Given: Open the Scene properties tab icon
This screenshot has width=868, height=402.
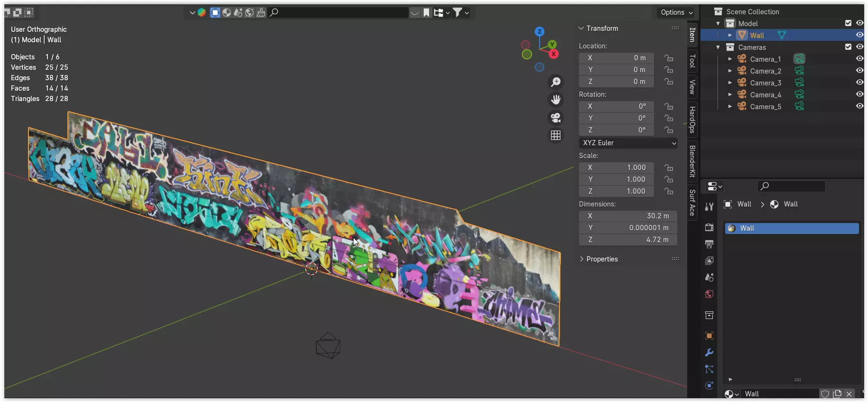Looking at the screenshot, I should 709,277.
